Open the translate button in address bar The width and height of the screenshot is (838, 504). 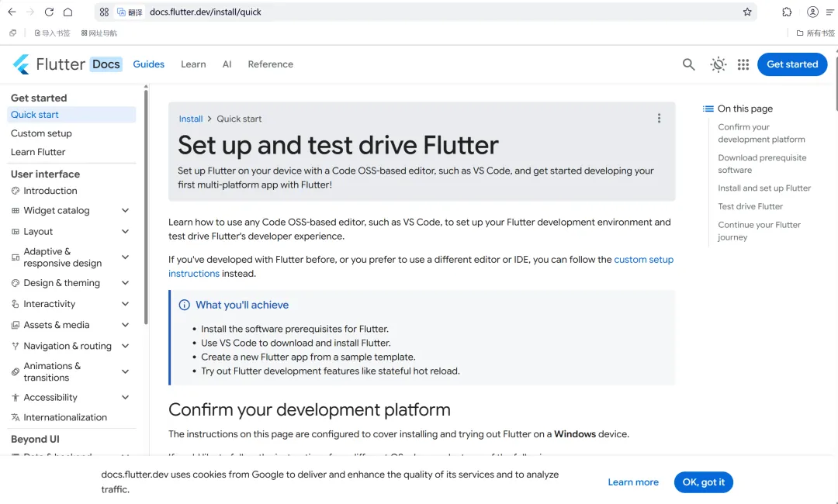[x=130, y=12]
